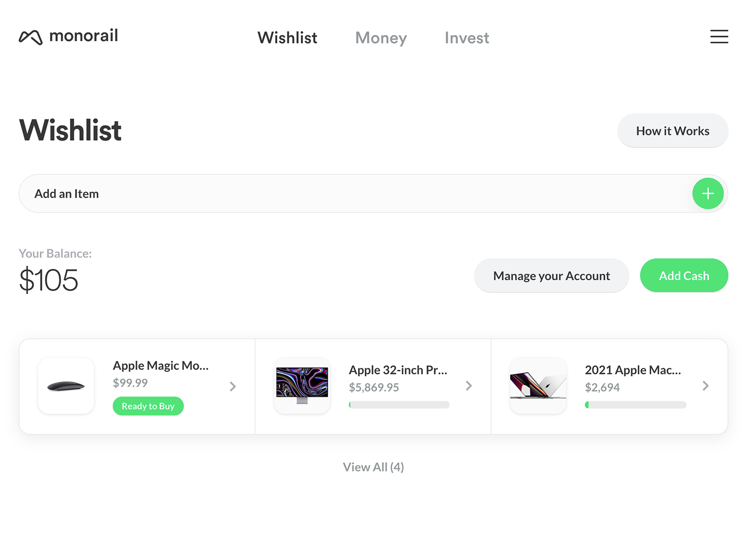
Task: Click the $2,694 item progress bar
Action: point(635,405)
